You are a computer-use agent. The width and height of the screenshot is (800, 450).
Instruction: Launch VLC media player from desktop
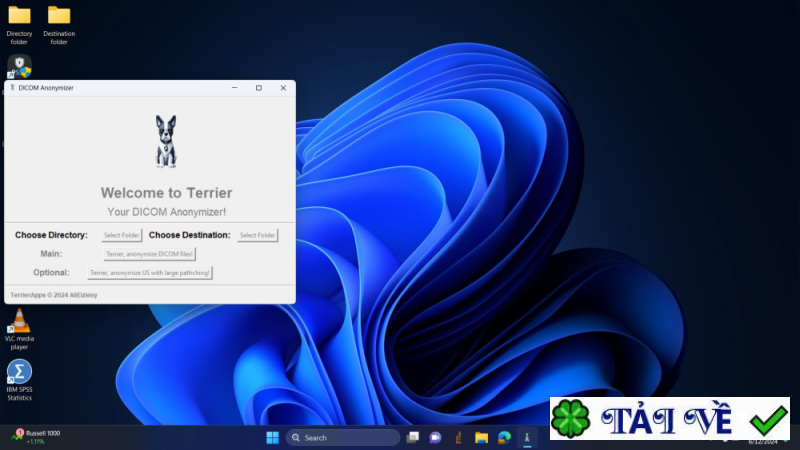(x=19, y=322)
